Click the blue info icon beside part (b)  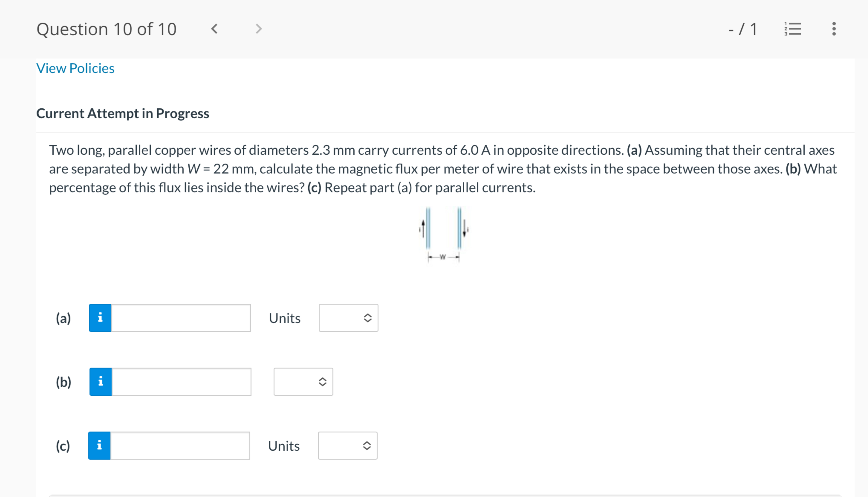coord(100,382)
